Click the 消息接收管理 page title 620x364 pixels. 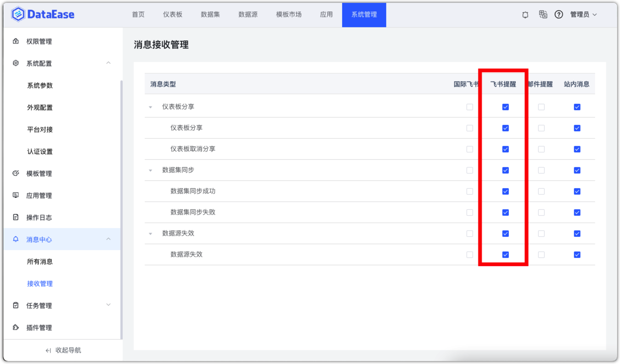pos(161,45)
